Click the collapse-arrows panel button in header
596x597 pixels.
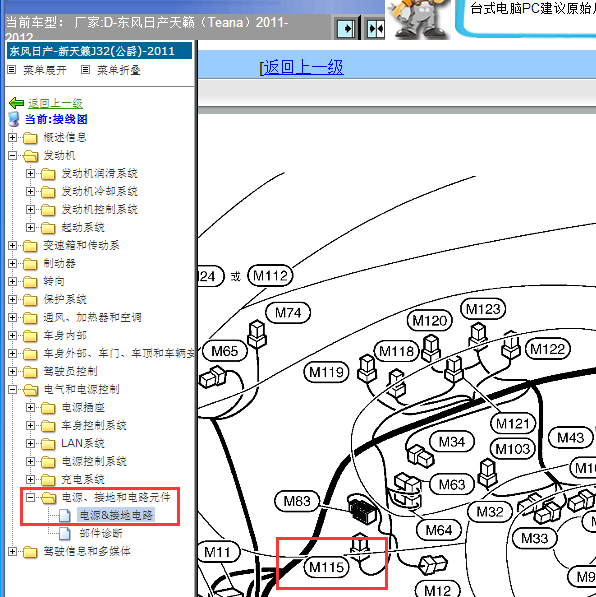[x=375, y=28]
